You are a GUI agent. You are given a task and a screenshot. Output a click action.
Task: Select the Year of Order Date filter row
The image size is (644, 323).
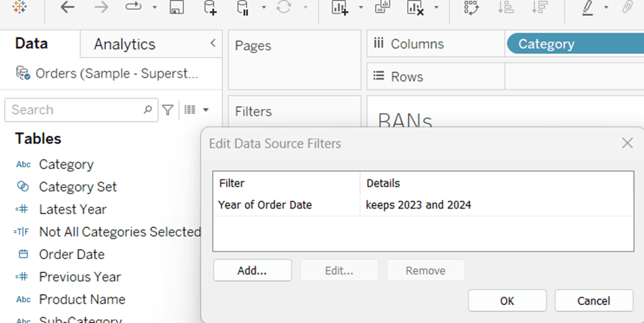265,205
